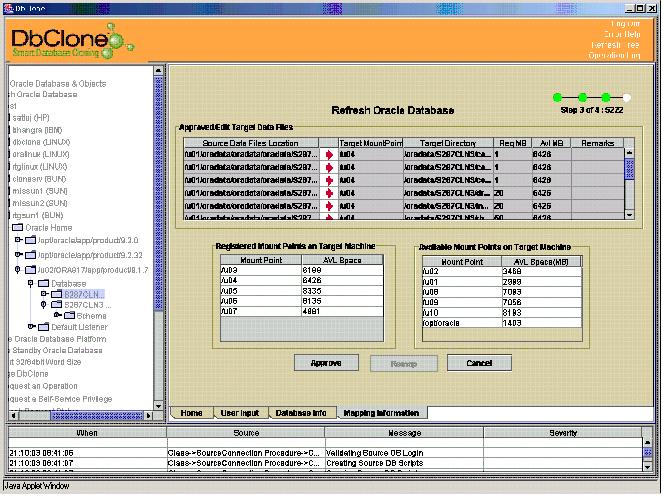Select the /opt/oracle available mount point cell

click(462, 323)
